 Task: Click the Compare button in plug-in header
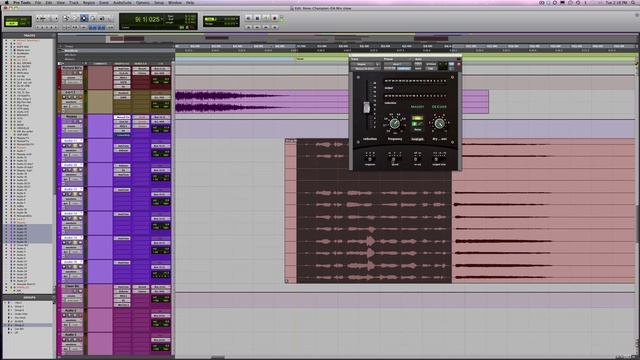404,69
